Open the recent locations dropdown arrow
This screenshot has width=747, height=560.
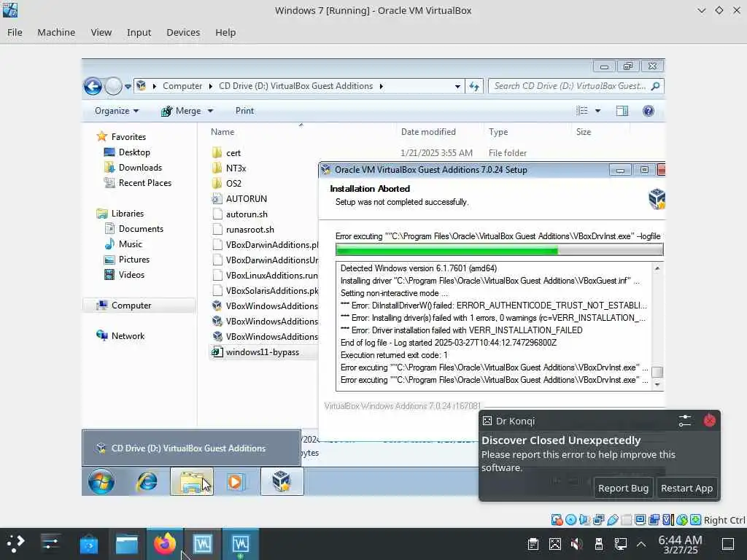(128, 87)
